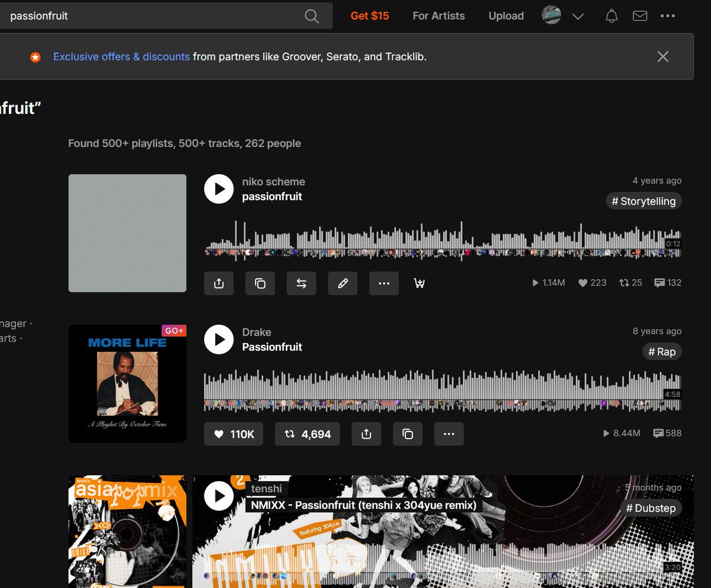Open the For Artists page
The width and height of the screenshot is (711, 588).
point(438,16)
